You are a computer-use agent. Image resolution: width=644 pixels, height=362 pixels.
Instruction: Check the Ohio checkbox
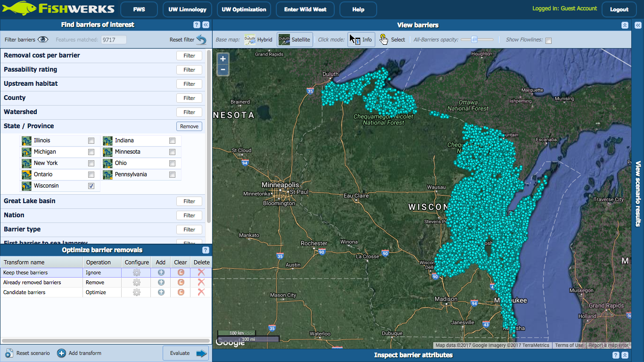point(172,163)
